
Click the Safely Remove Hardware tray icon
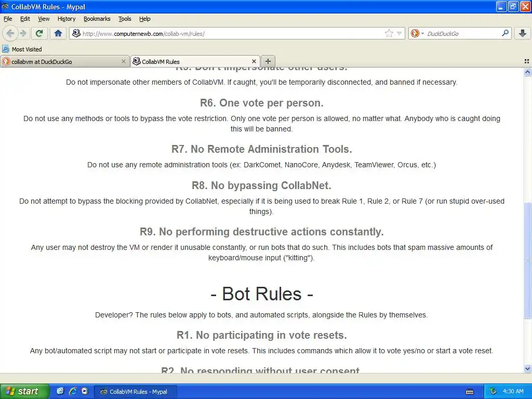pos(494,391)
